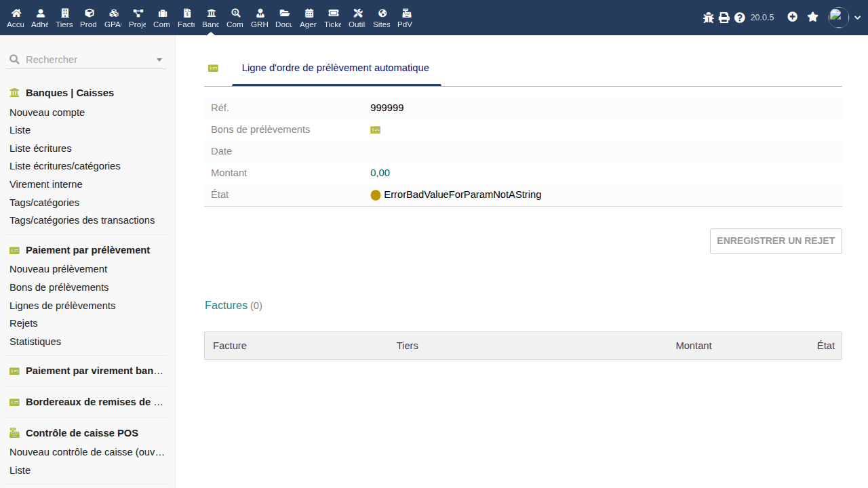Click the Bons de prélèvements row icon

click(375, 129)
